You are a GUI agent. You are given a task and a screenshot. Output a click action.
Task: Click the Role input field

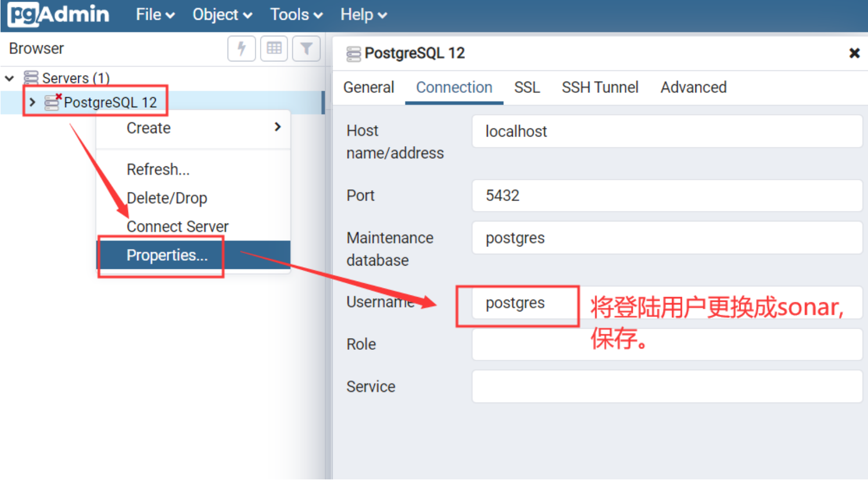tap(667, 344)
